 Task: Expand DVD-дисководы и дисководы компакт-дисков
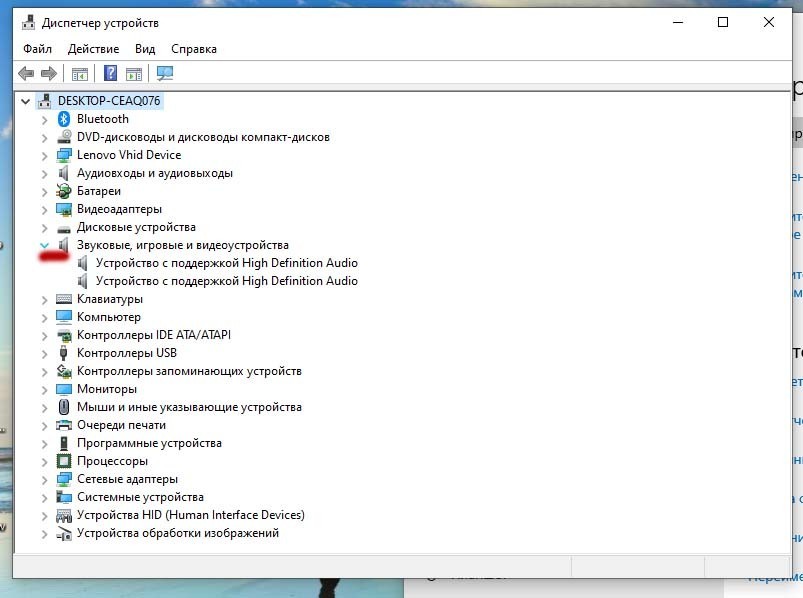pos(45,138)
